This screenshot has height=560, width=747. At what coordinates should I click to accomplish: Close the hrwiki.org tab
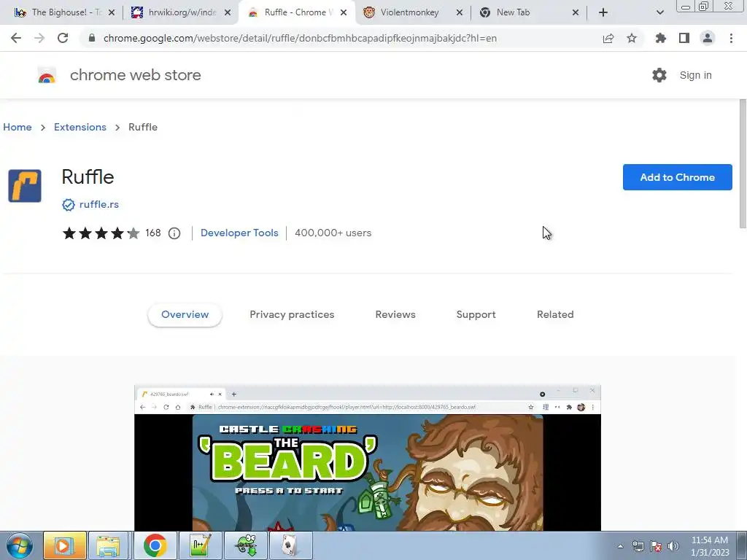[x=228, y=12]
